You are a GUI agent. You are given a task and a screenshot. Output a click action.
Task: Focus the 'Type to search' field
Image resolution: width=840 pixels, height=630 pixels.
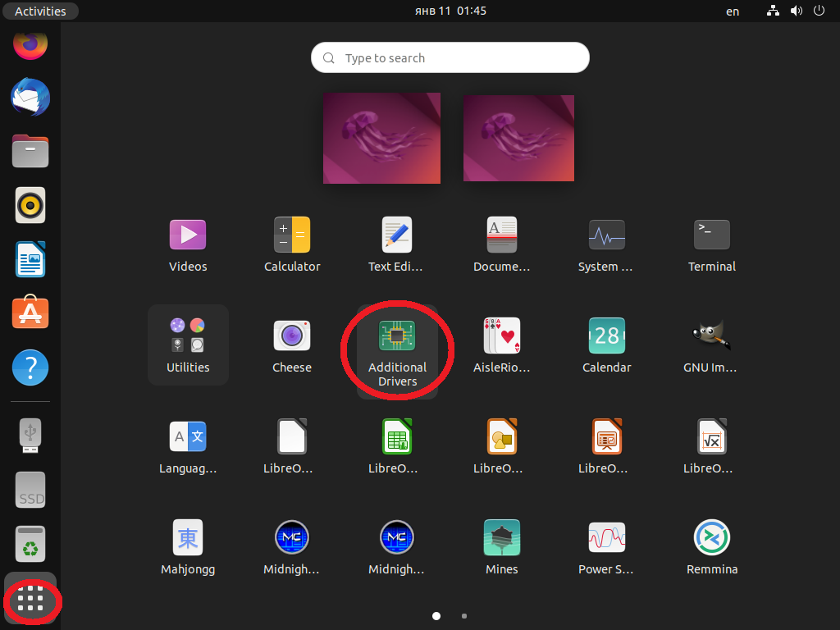[x=450, y=57]
